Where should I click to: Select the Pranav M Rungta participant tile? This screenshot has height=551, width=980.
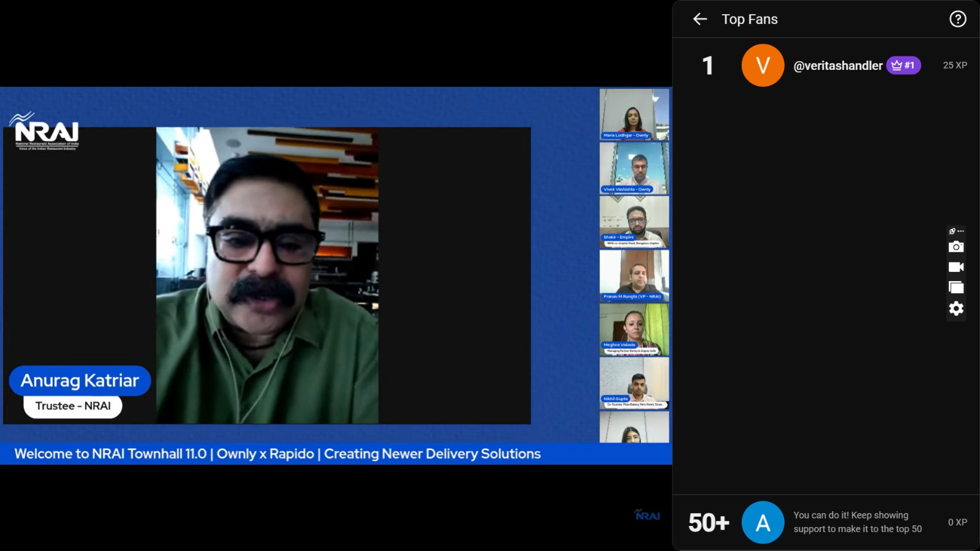click(x=634, y=275)
